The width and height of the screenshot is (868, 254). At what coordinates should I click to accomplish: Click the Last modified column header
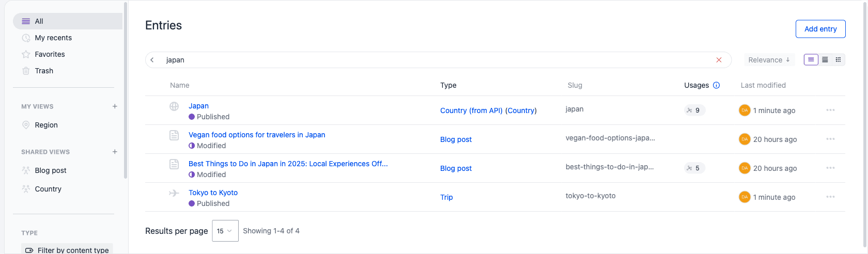[x=763, y=85]
